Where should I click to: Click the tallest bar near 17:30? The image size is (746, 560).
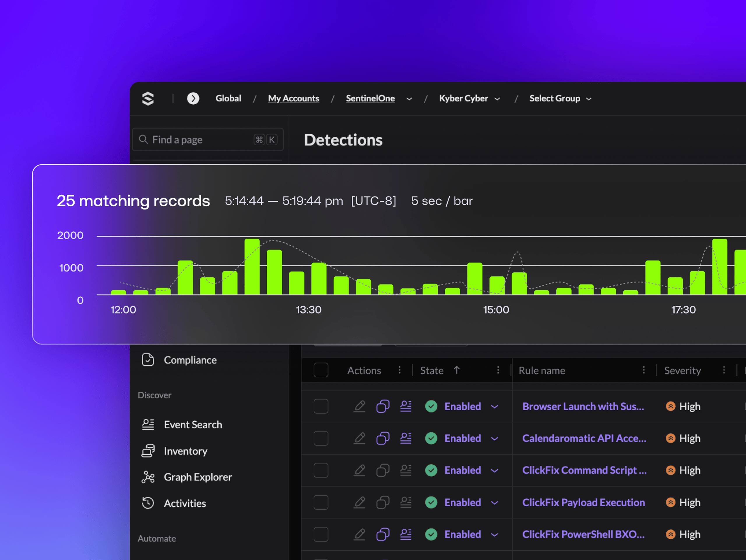click(719, 267)
